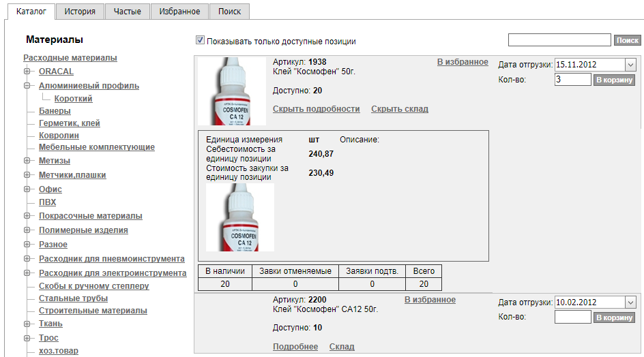
Task: Click the Поиск search button
Action: tap(627, 41)
